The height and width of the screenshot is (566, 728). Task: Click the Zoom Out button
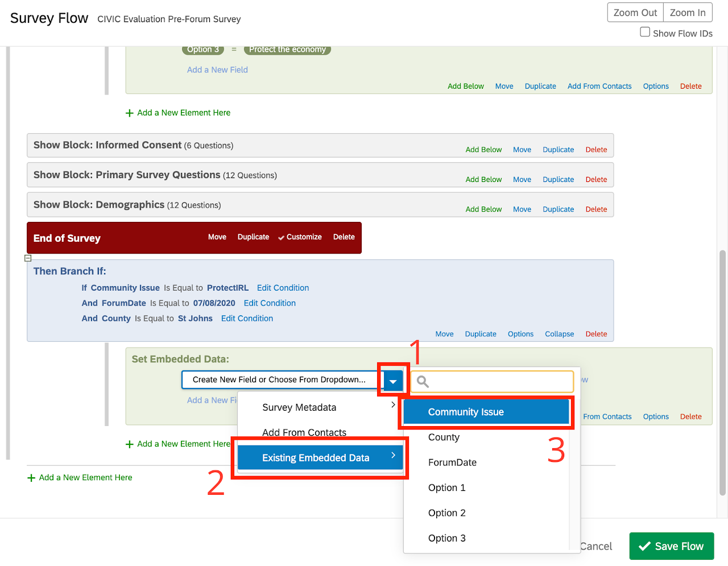coord(635,13)
